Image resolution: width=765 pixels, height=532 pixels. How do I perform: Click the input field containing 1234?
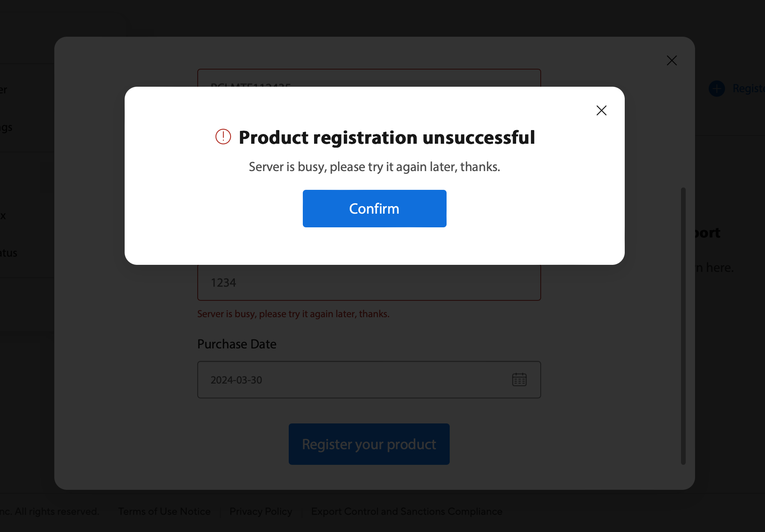click(369, 283)
